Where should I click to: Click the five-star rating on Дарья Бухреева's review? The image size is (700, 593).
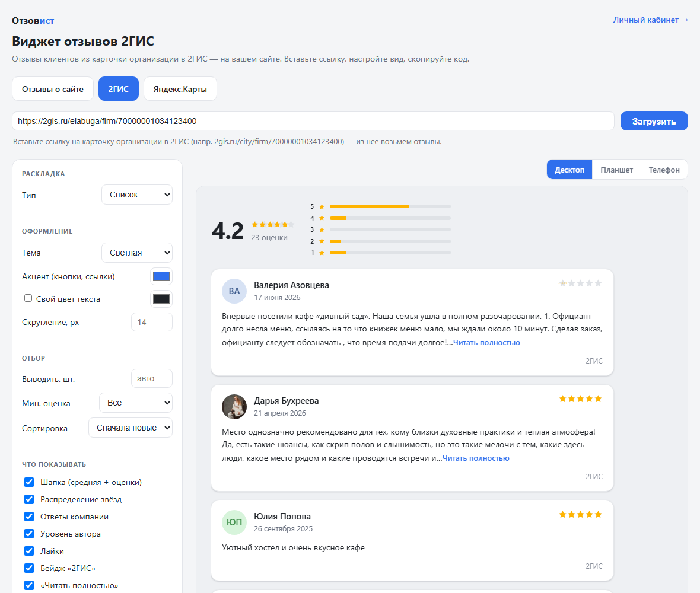coord(580,398)
